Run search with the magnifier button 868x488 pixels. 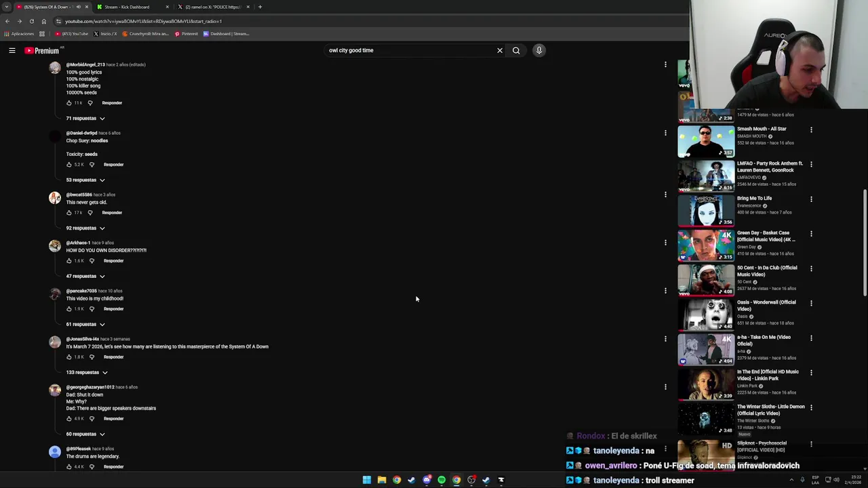coord(516,50)
